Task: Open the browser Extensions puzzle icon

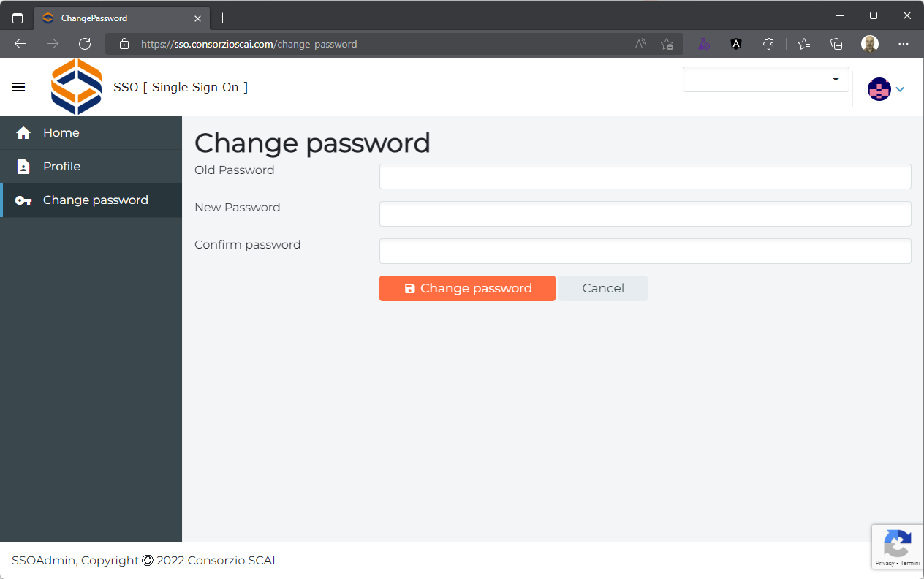Action: 768,44
